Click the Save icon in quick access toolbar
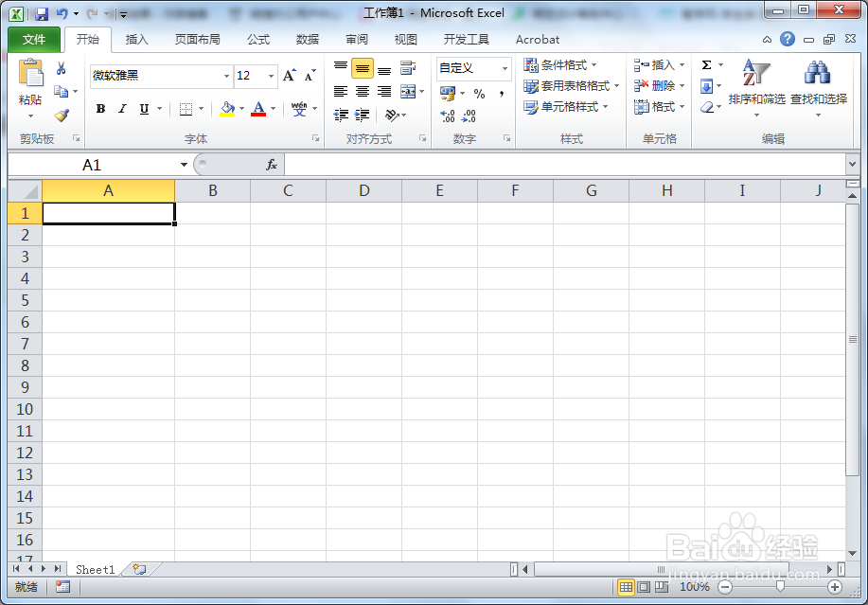The image size is (868, 605). click(x=42, y=14)
